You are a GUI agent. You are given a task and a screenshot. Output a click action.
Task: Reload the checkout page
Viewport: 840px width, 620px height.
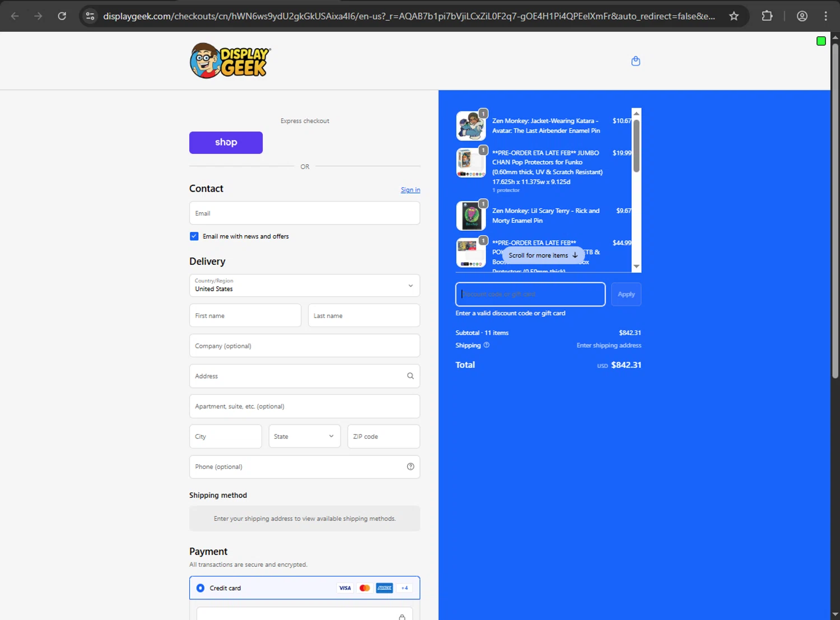tap(62, 16)
